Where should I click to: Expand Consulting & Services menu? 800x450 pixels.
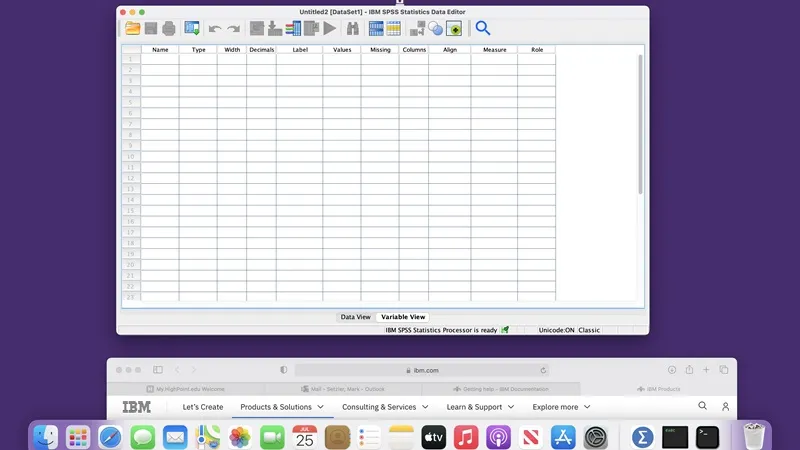(x=385, y=407)
